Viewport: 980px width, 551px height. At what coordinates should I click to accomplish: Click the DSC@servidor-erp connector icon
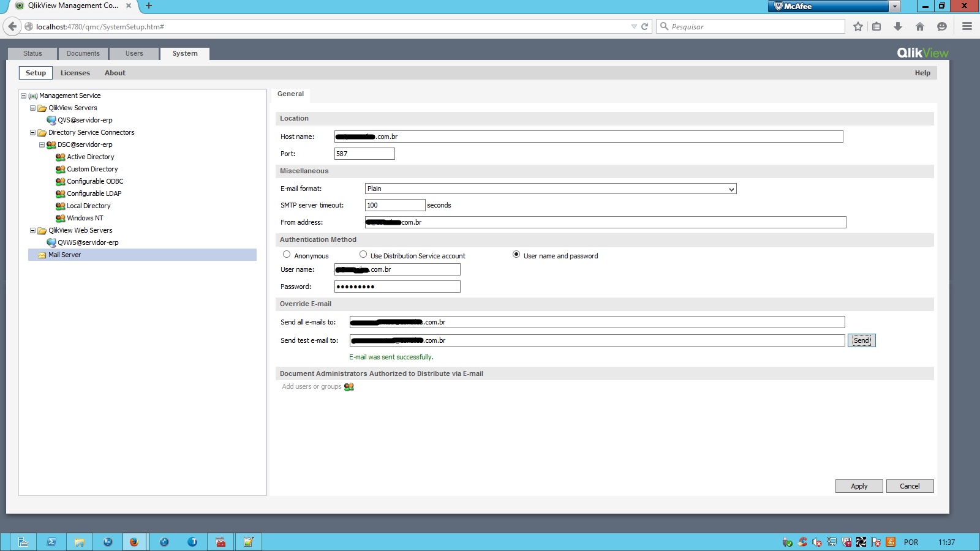pyautogui.click(x=51, y=144)
